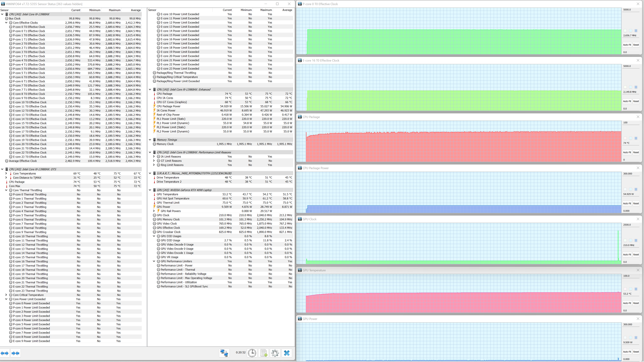Click the Maximum column header in left pane
This screenshot has width=644, height=362.
click(x=114, y=10)
